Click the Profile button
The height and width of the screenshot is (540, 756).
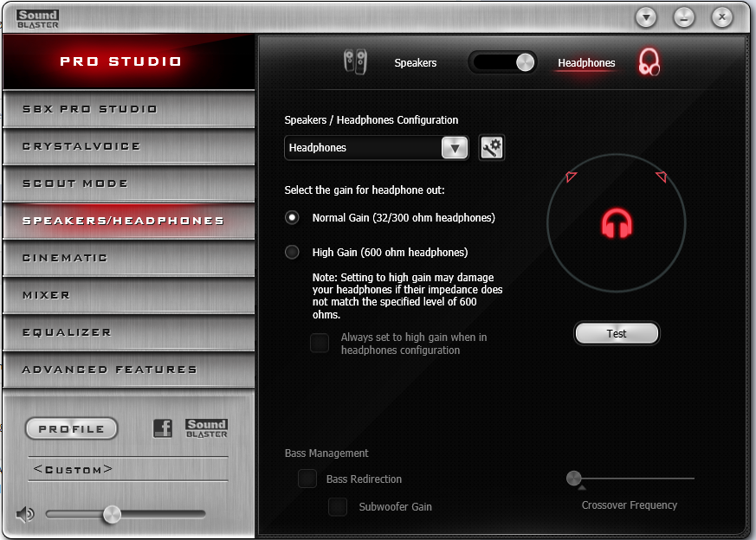pos(71,428)
